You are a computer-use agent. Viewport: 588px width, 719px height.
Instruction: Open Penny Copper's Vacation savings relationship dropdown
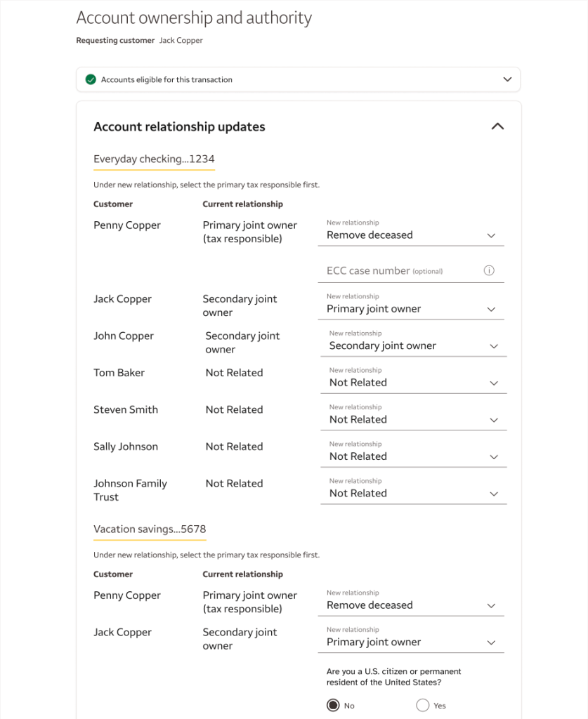(411, 605)
